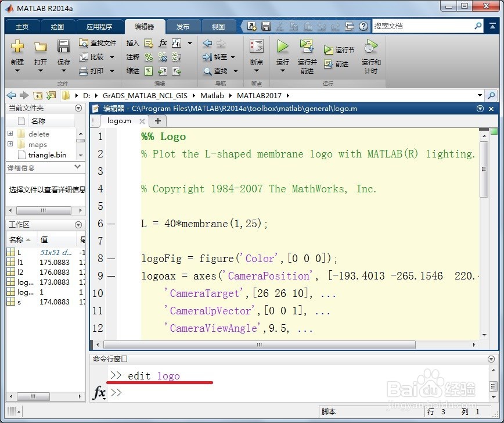The width and height of the screenshot is (504, 423).
Task: Expand the delete folder tree node
Action: click(10, 133)
